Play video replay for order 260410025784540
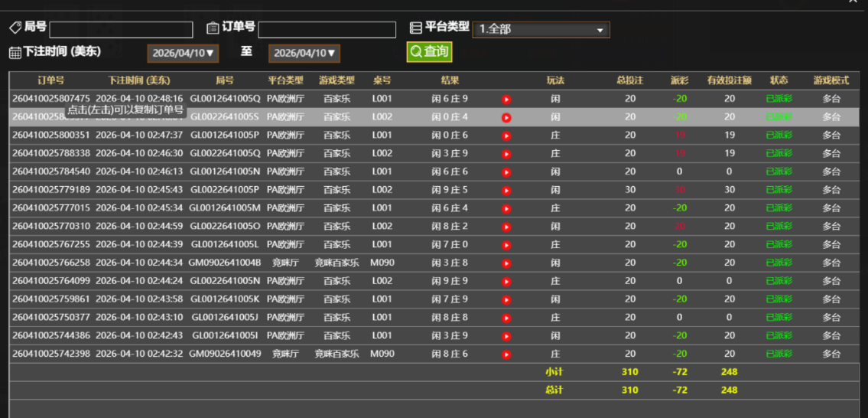 point(506,172)
